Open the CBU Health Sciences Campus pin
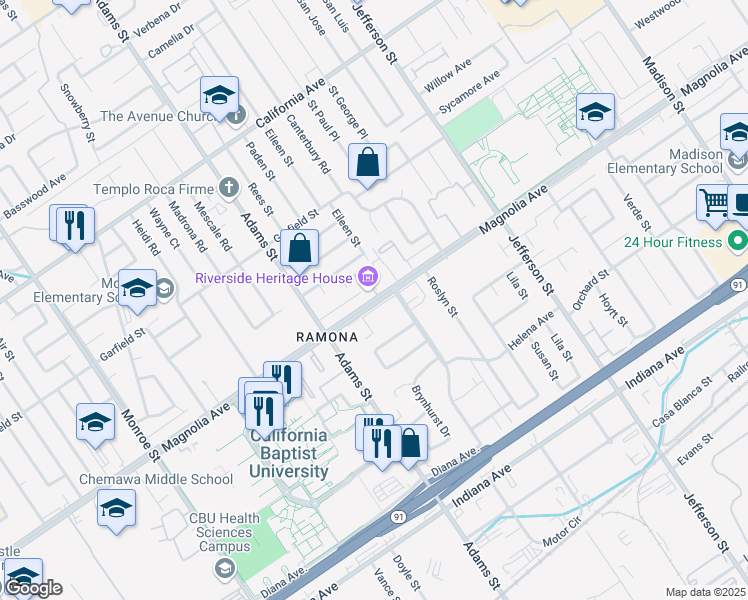 (225, 569)
